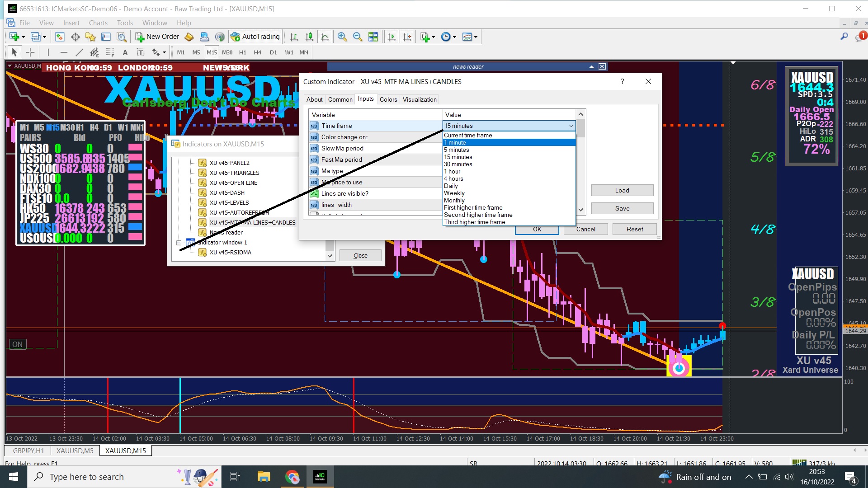This screenshot has height=488, width=868.
Task: Open the Colors tab
Action: click(x=388, y=99)
